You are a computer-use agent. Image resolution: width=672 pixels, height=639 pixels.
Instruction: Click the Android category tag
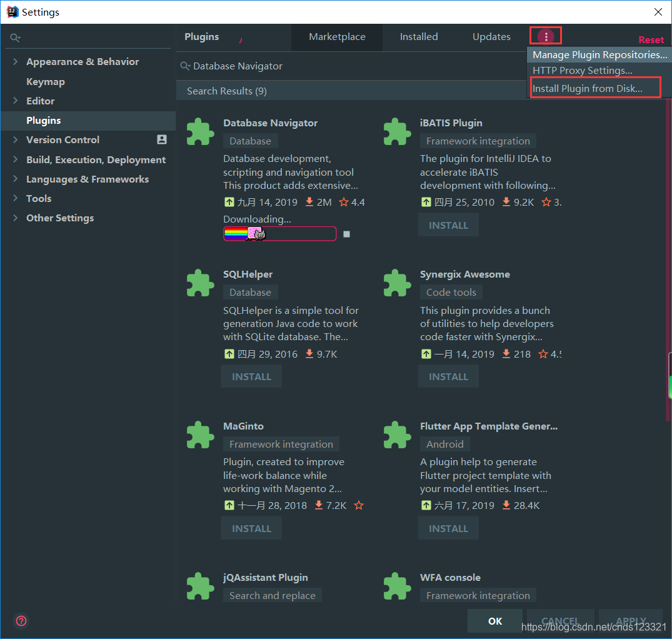444,444
